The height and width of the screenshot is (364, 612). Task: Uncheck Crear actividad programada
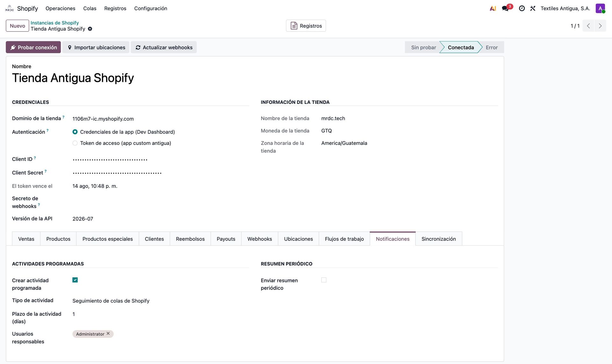[x=75, y=280]
